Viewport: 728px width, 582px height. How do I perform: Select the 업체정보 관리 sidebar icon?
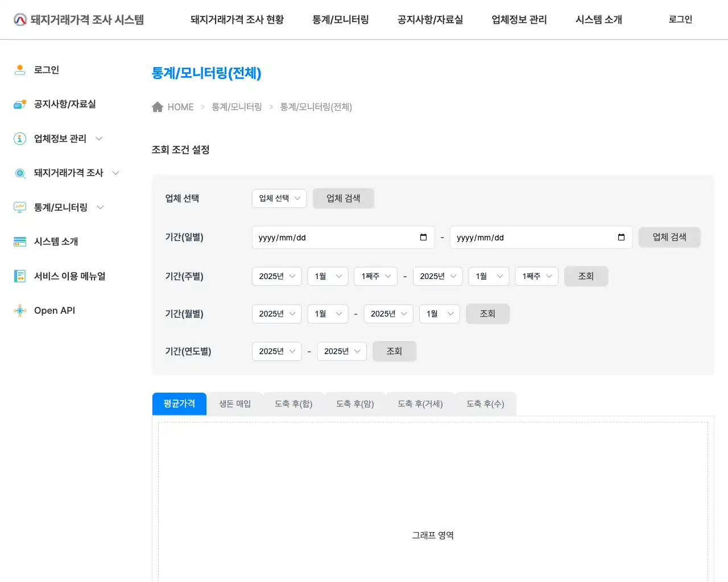[19, 138]
